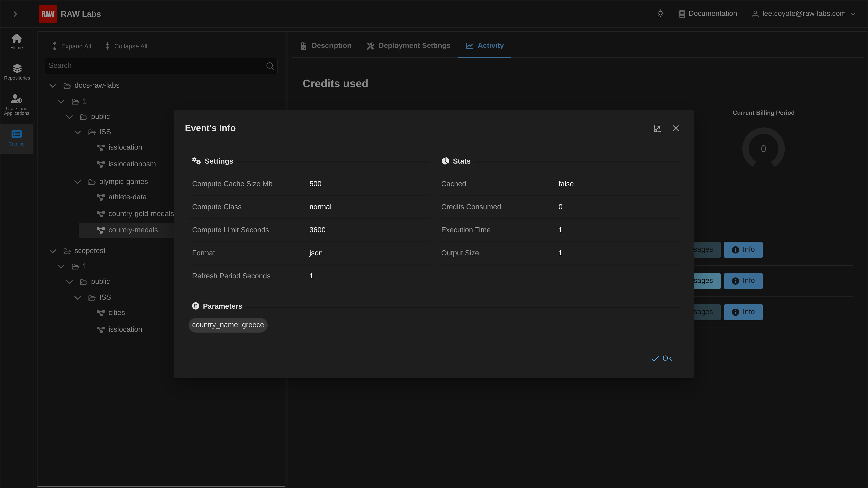868x488 pixels.
Task: Open the country-gold-medals endpoint
Action: tap(141, 213)
